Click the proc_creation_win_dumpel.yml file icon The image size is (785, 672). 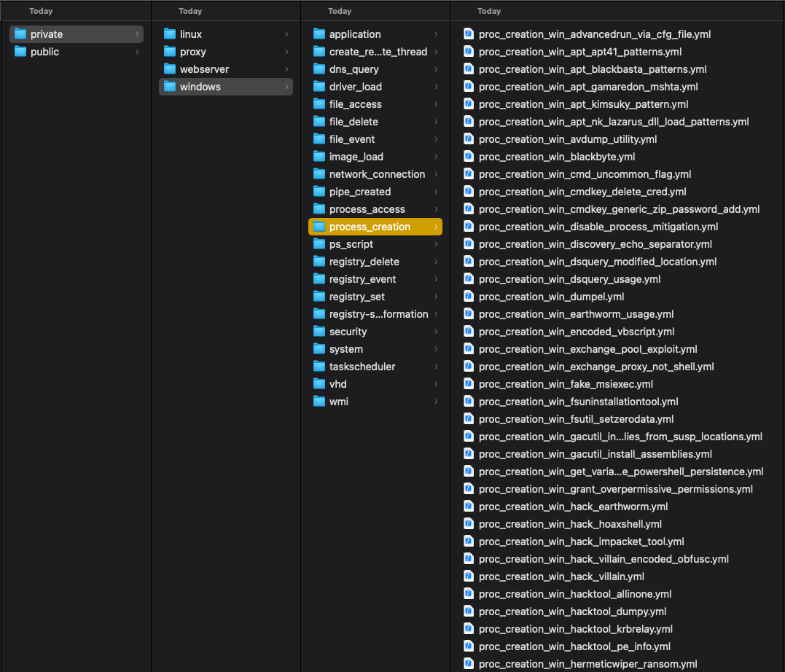click(x=469, y=297)
